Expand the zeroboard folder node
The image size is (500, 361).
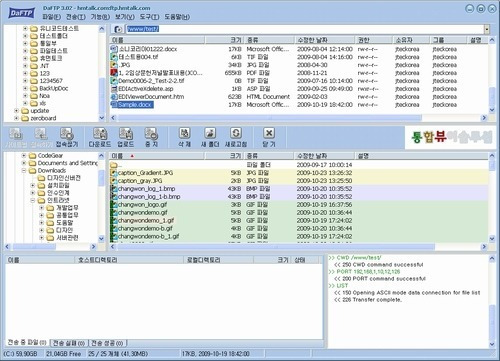click(16, 118)
